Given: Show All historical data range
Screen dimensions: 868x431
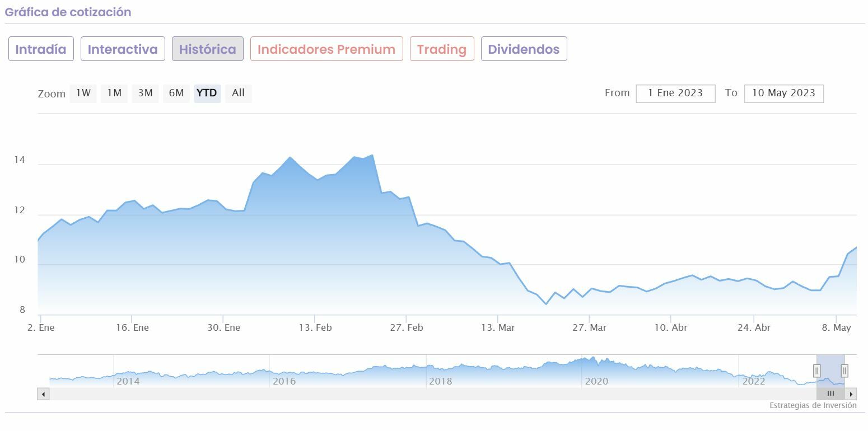Looking at the screenshot, I should tap(238, 93).
